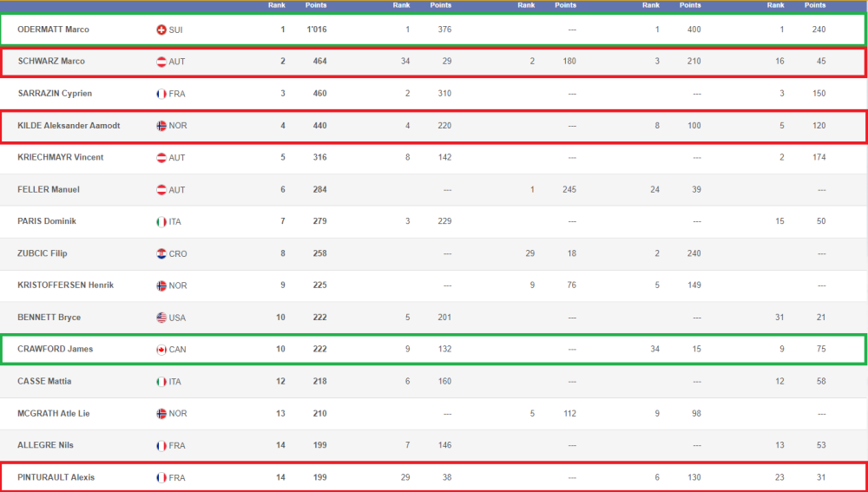The height and width of the screenshot is (492, 868).
Task: Click the NOR country code in McGrath's row
Action: click(178, 414)
